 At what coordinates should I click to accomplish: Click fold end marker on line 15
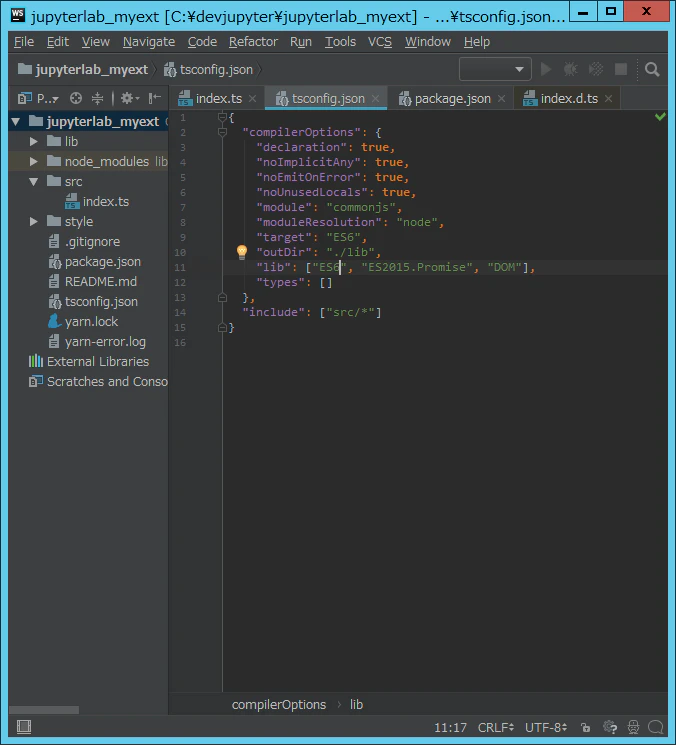(222, 327)
